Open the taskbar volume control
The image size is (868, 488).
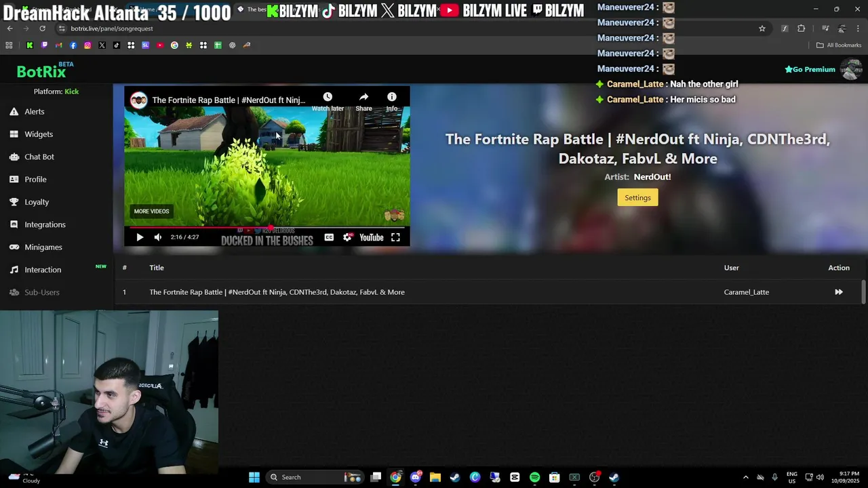coord(820,477)
